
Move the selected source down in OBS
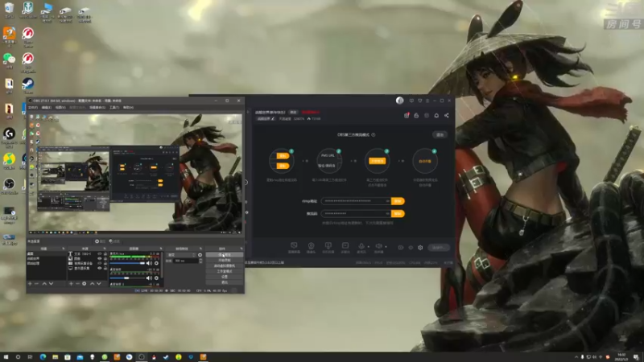click(98, 284)
